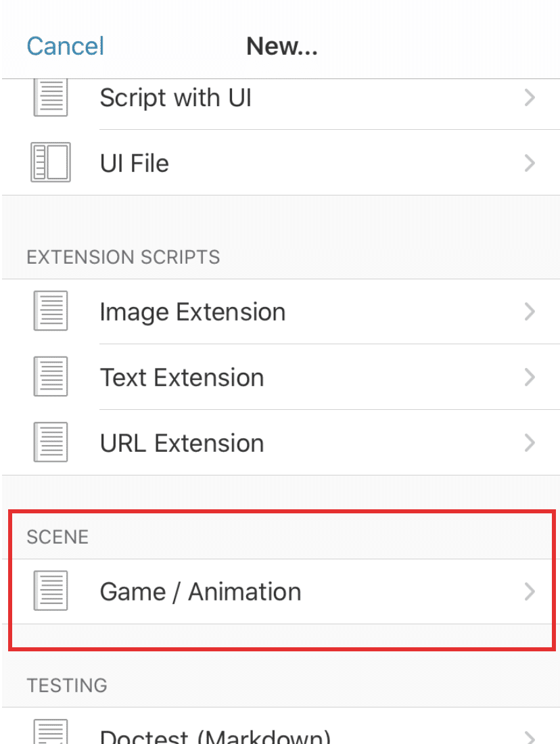This screenshot has width=560, height=744.
Task: Tap the Game / Animation script icon
Action: pos(50,590)
